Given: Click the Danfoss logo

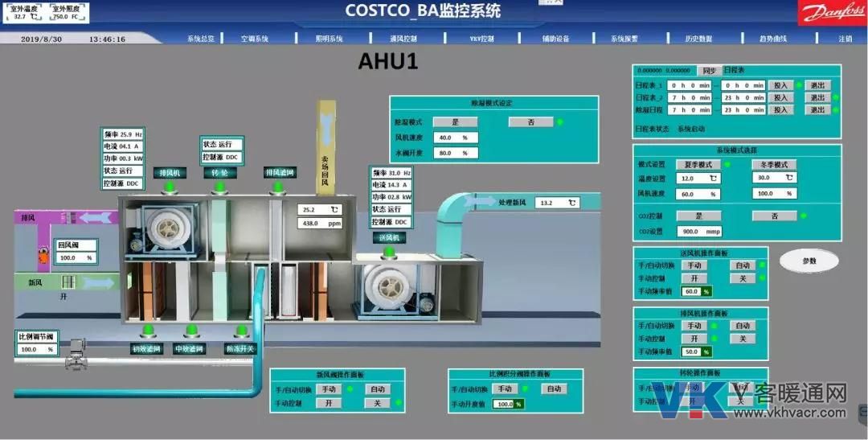Looking at the screenshot, I should tap(832, 13).
